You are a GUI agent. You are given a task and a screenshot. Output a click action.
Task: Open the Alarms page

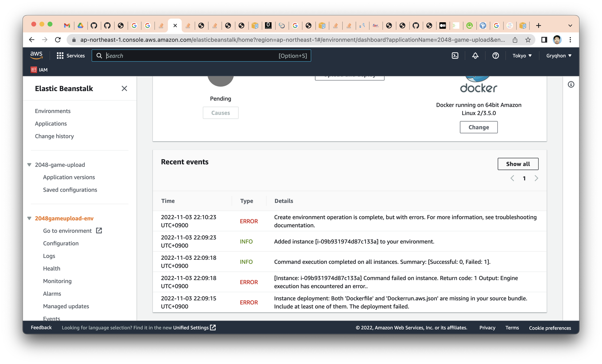coord(52,294)
